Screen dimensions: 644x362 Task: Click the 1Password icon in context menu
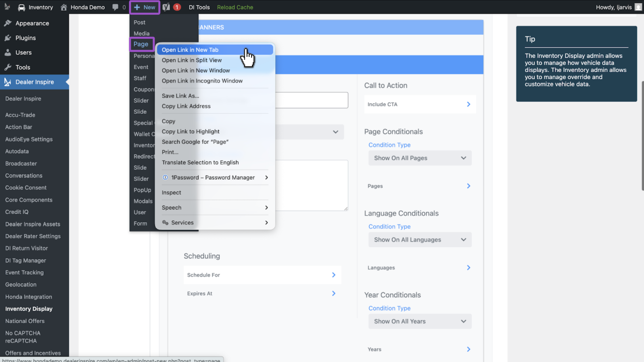pos(165,177)
